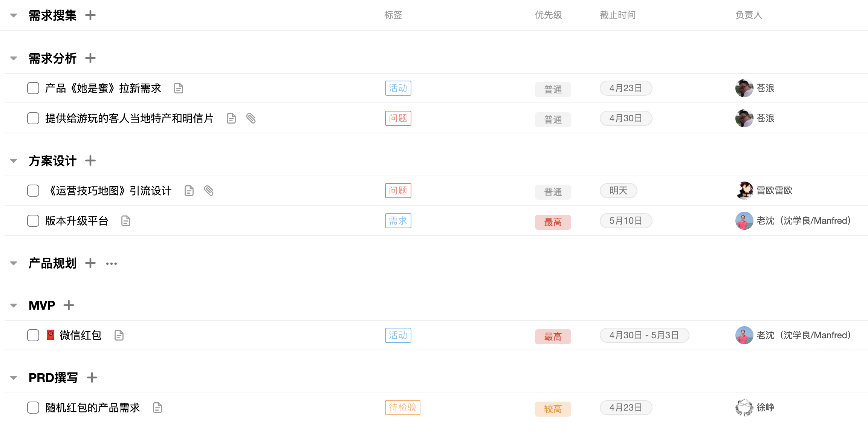Open the more options for 产品规划
Image resolution: width=868 pixels, height=443 pixels.
(x=112, y=264)
